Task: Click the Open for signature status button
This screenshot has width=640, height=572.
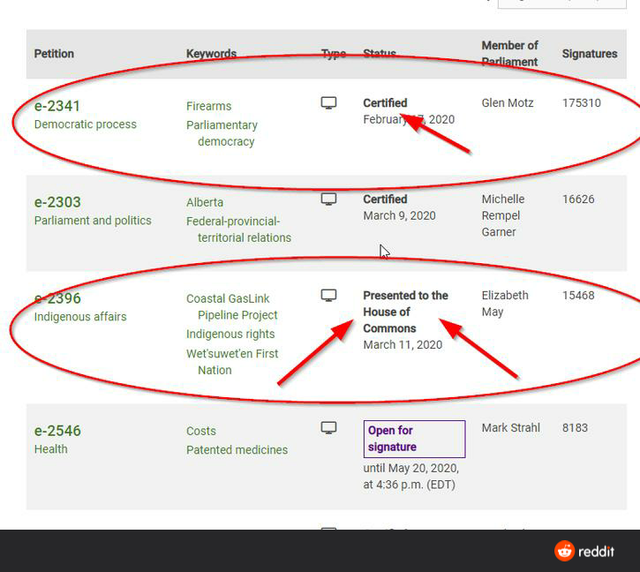Action: point(413,439)
